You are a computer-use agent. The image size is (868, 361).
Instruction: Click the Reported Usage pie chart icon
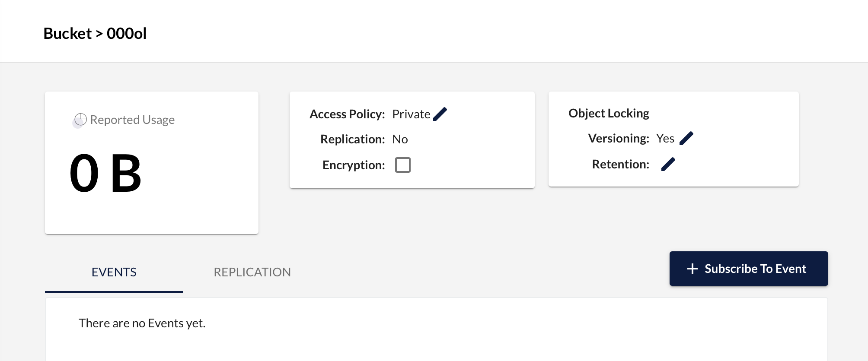click(x=80, y=120)
